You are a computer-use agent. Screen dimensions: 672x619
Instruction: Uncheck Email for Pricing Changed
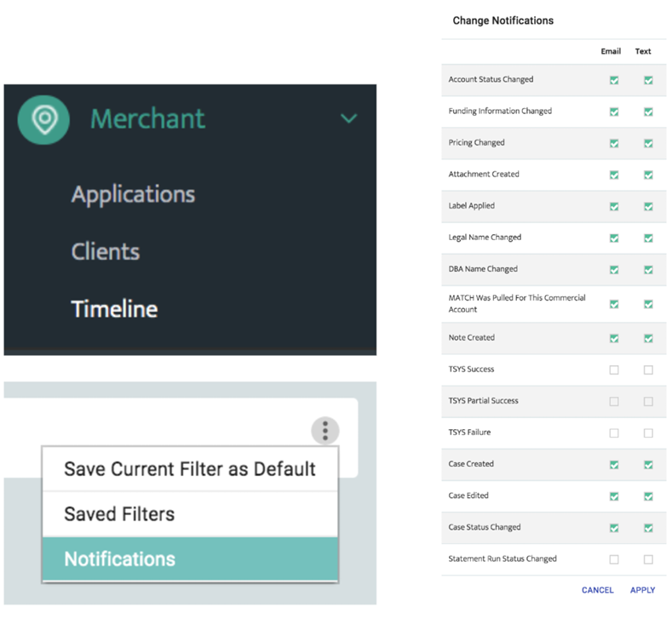pos(614,143)
